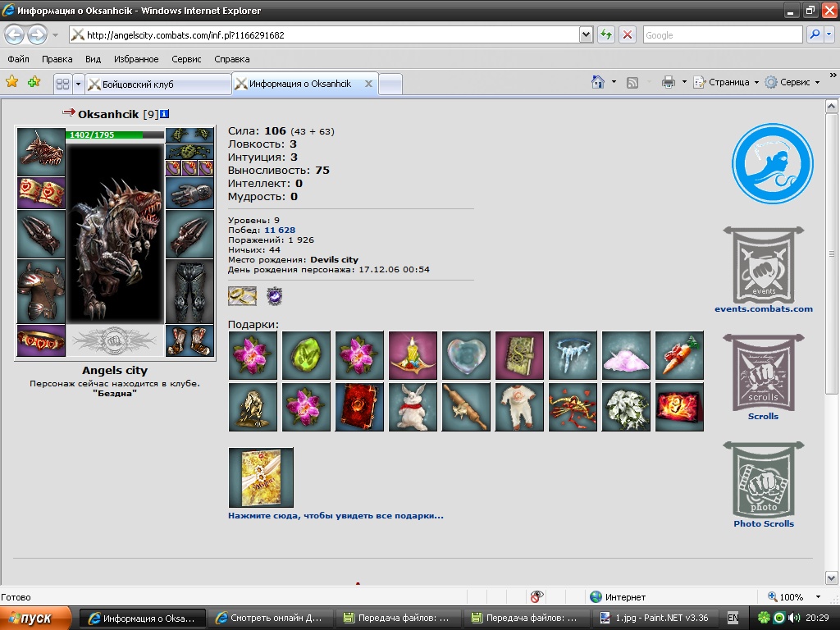
Task: Expand search provider options dropdown
Action: click(x=829, y=34)
